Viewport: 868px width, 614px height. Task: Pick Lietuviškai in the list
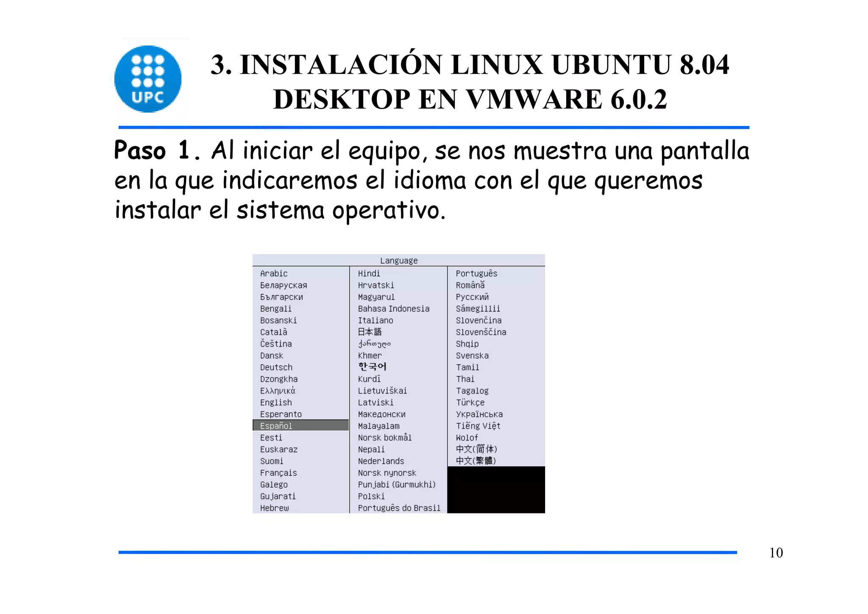[x=382, y=391]
